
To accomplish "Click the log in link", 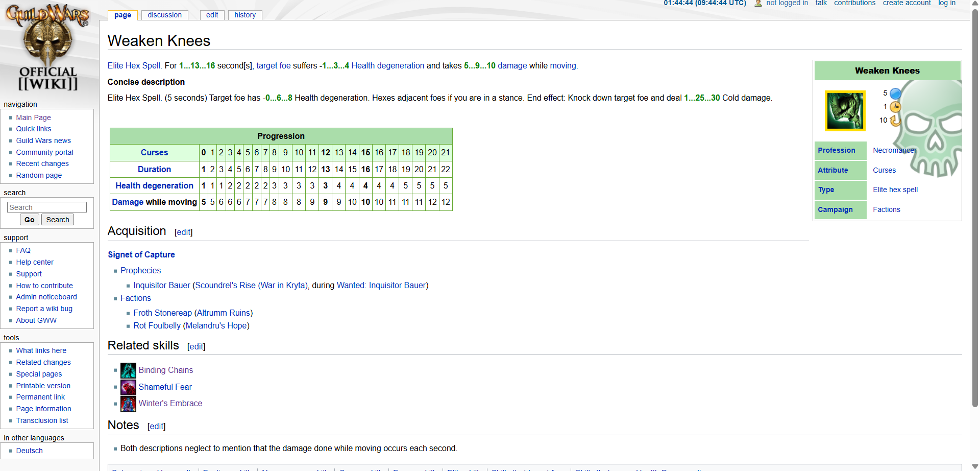I will click(x=947, y=3).
